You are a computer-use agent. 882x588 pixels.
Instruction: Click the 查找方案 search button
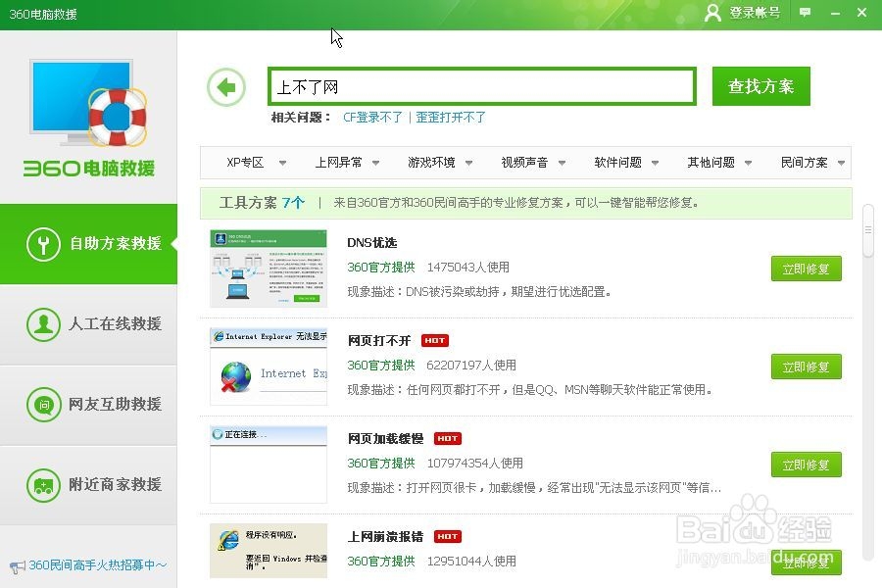point(761,86)
